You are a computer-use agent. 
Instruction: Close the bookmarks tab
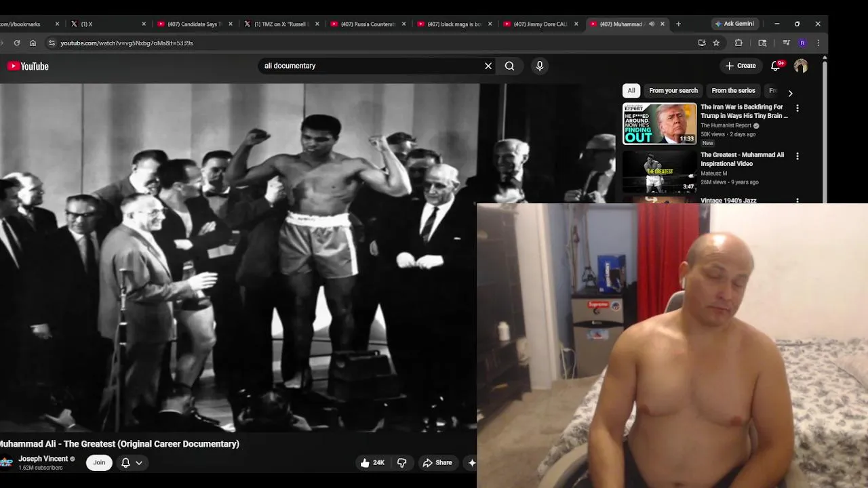coord(57,24)
